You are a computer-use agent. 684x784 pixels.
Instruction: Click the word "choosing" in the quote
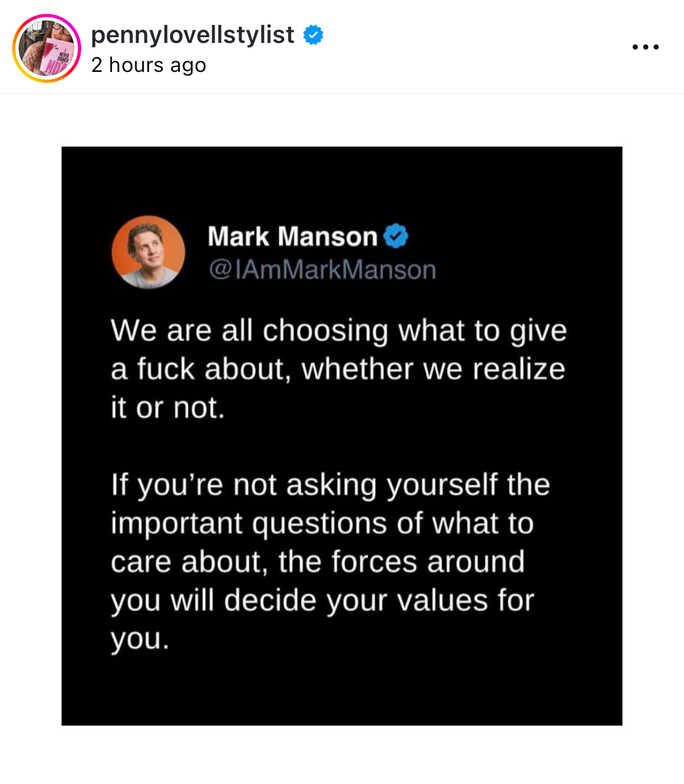[x=325, y=331]
